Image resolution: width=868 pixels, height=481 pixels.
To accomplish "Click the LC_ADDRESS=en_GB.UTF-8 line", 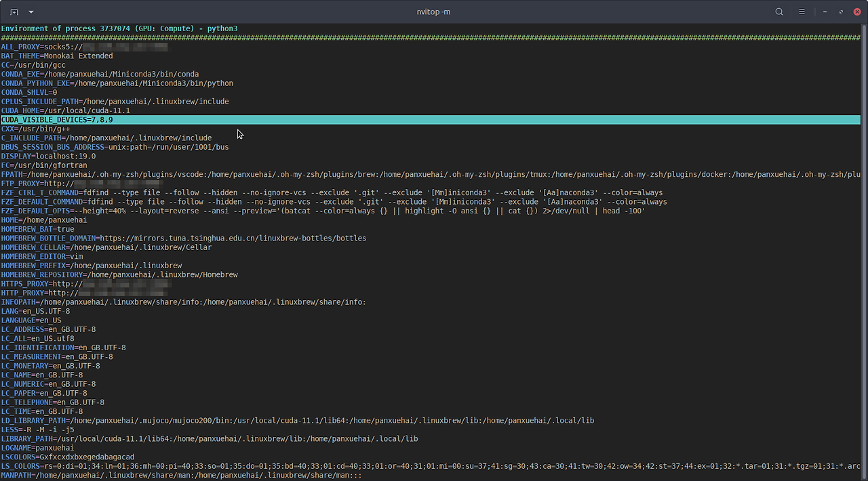I will 48,329.
